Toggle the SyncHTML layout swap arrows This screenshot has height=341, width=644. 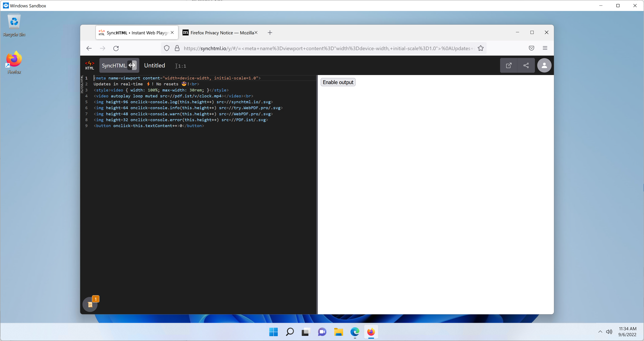tap(132, 65)
